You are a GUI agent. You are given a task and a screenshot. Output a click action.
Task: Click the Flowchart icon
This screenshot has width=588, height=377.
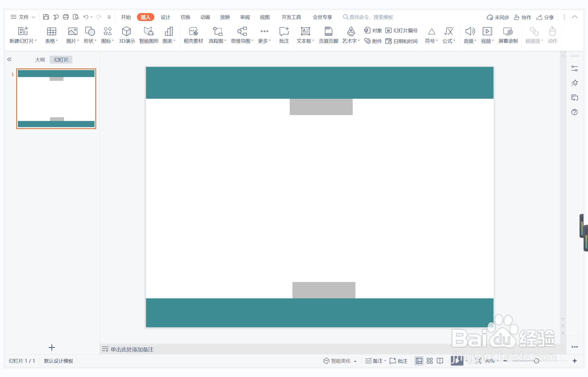217,31
